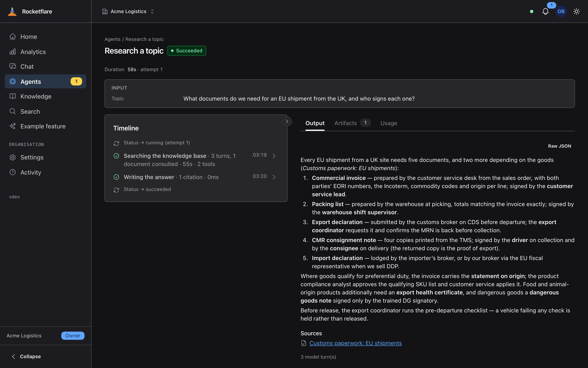This screenshot has width=588, height=368.
Task: Switch to the Usage tab
Action: tap(389, 123)
